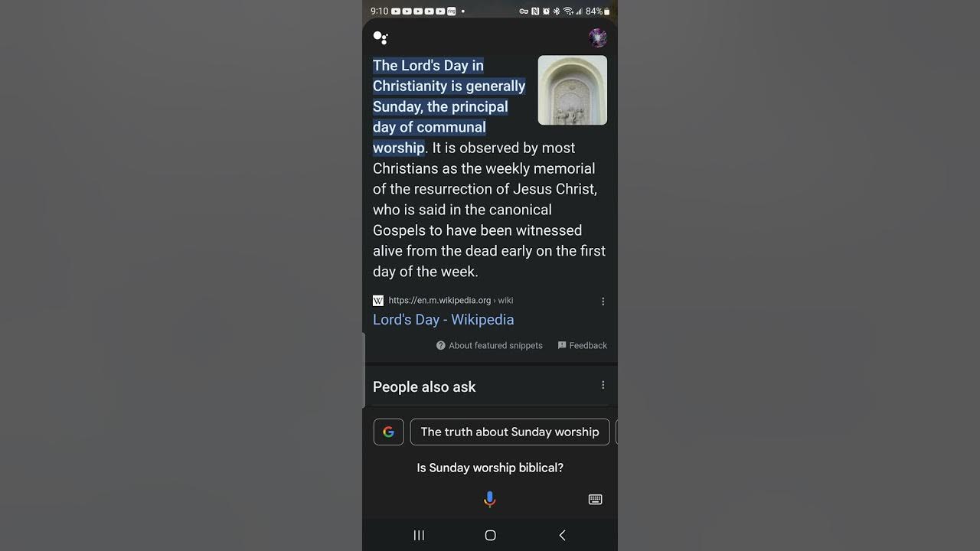Screen dimensions: 980x551
Task: Tap the battery indicator in status bar
Action: point(607,11)
